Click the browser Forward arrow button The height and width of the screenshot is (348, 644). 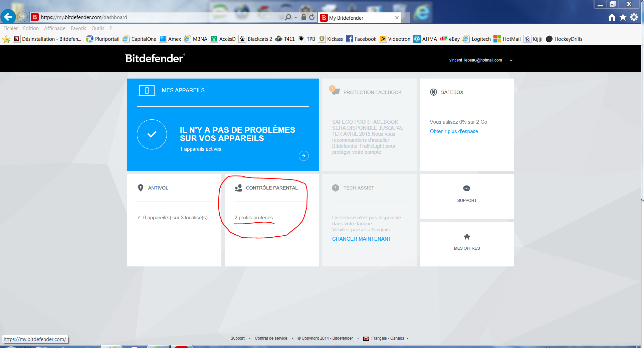(x=22, y=17)
